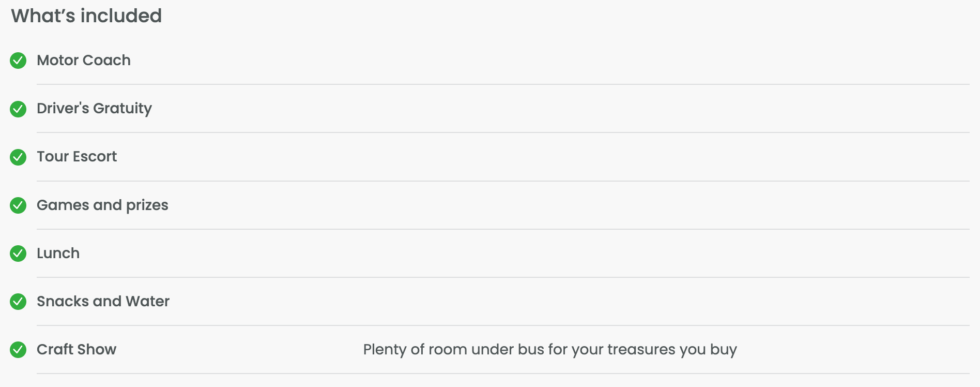Click the Lunch list entry

pos(58,253)
